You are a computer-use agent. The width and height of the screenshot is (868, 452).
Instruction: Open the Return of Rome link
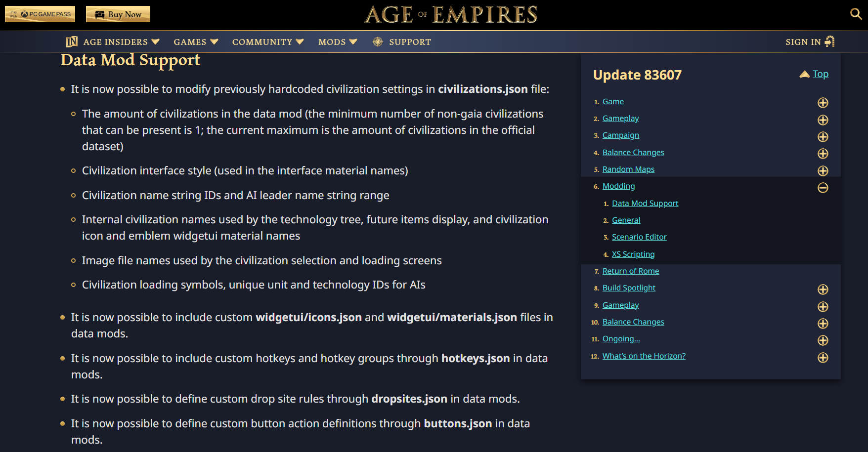[631, 271]
